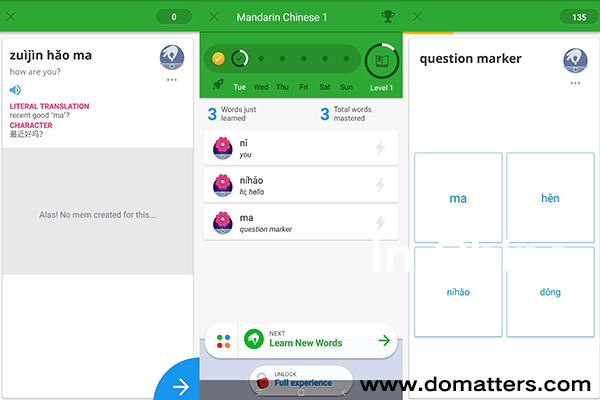Choose the answer tile 'hěn'
The image size is (600, 400).
click(549, 198)
